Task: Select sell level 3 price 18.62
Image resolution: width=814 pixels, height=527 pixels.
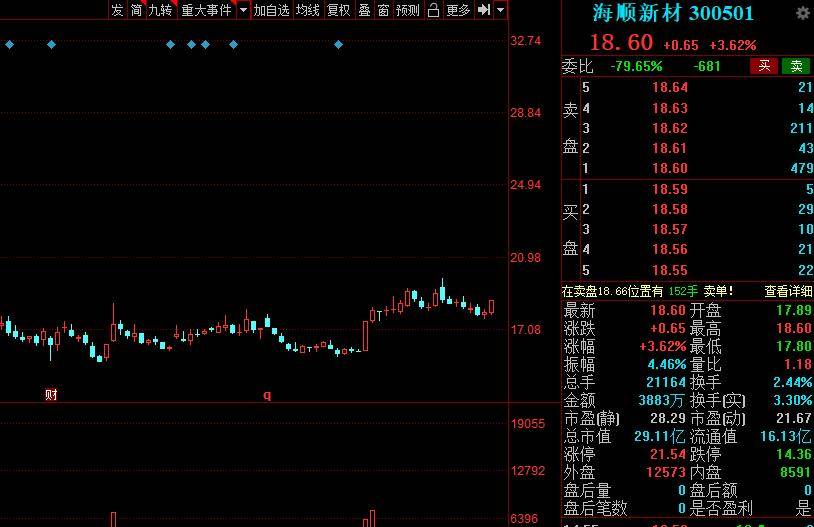Action: [670, 128]
